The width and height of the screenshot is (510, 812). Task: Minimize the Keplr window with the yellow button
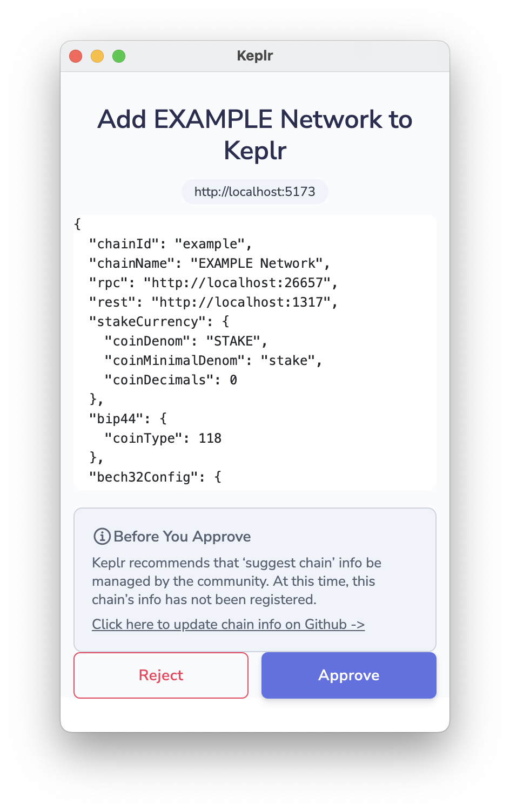[97, 56]
